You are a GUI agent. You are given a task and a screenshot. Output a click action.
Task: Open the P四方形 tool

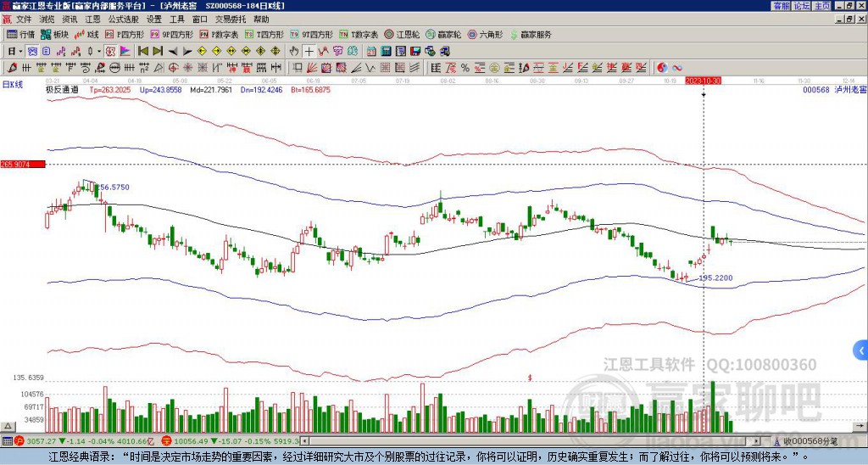tap(125, 34)
